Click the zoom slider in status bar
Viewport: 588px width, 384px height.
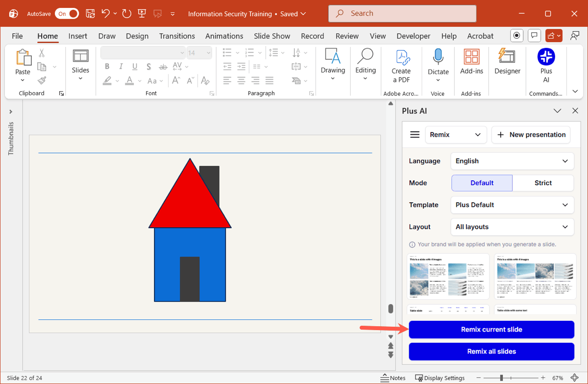click(x=502, y=378)
